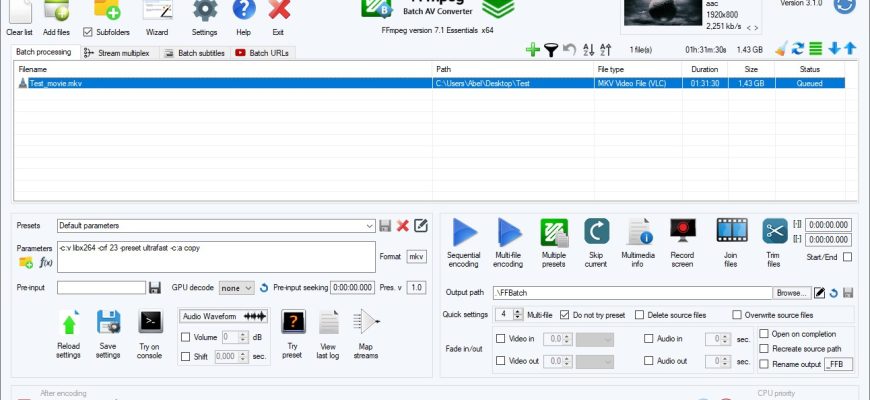Delete preset with the red X icon

pos(403,226)
